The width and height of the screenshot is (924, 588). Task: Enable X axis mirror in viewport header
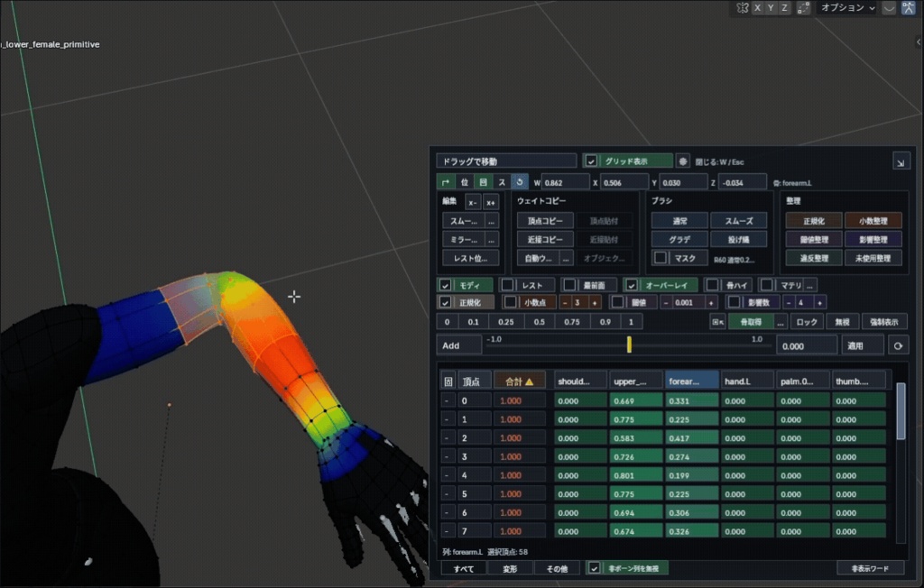tap(757, 7)
